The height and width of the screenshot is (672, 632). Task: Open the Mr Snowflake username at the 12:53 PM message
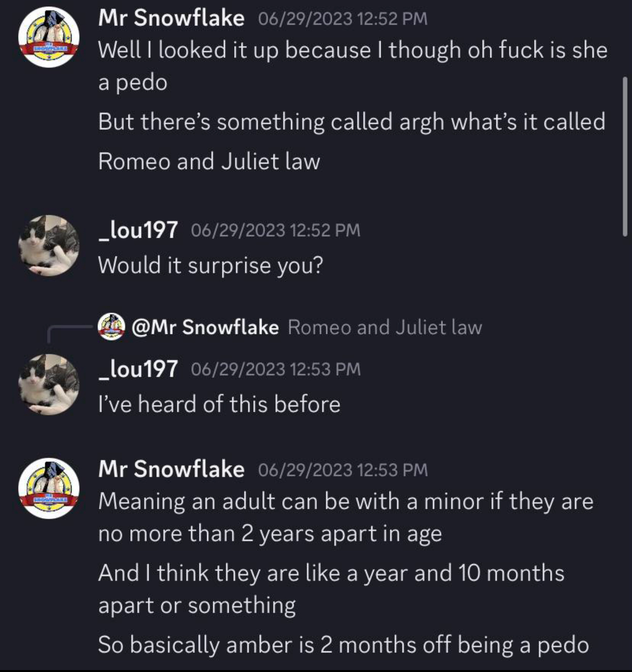tap(171, 469)
